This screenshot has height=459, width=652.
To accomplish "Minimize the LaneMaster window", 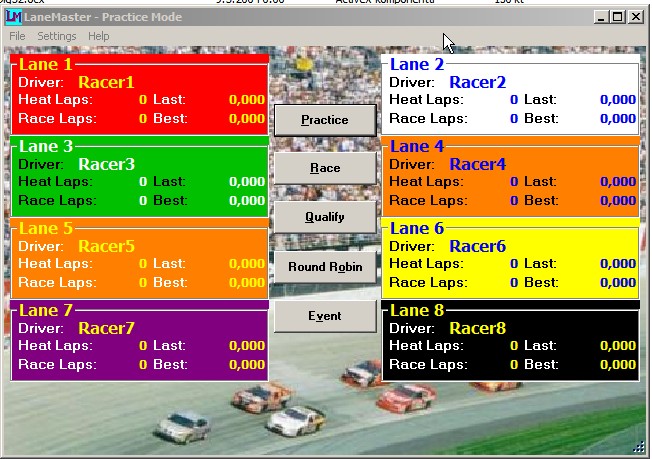I will tap(600, 17).
